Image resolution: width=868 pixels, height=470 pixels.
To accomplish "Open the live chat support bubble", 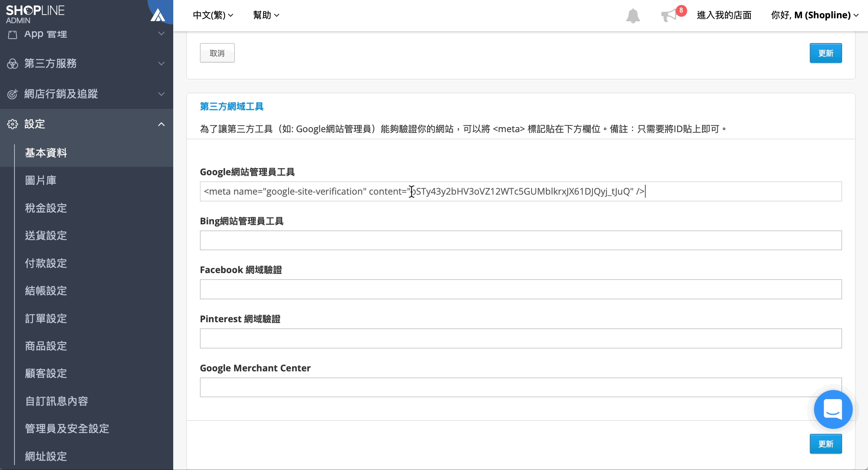I will coord(833,409).
